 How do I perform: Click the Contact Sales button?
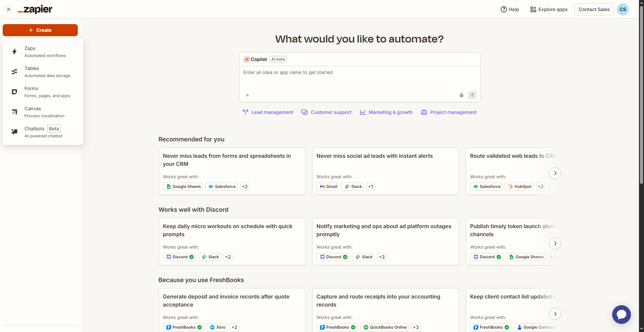(x=594, y=9)
